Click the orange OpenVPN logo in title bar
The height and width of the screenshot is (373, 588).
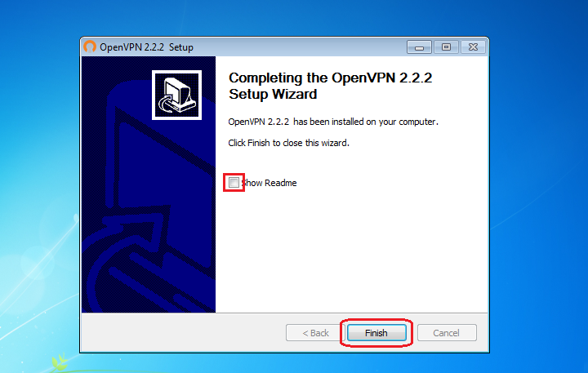tap(90, 47)
